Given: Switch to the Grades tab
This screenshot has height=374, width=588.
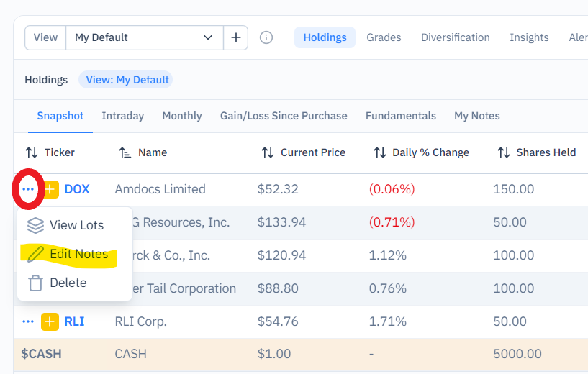Looking at the screenshot, I should (384, 37).
